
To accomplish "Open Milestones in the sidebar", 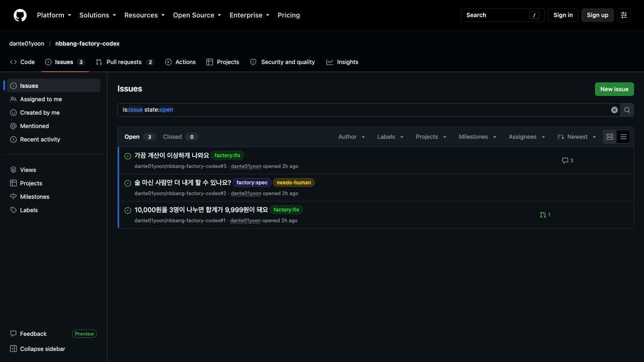I will coord(53,197).
